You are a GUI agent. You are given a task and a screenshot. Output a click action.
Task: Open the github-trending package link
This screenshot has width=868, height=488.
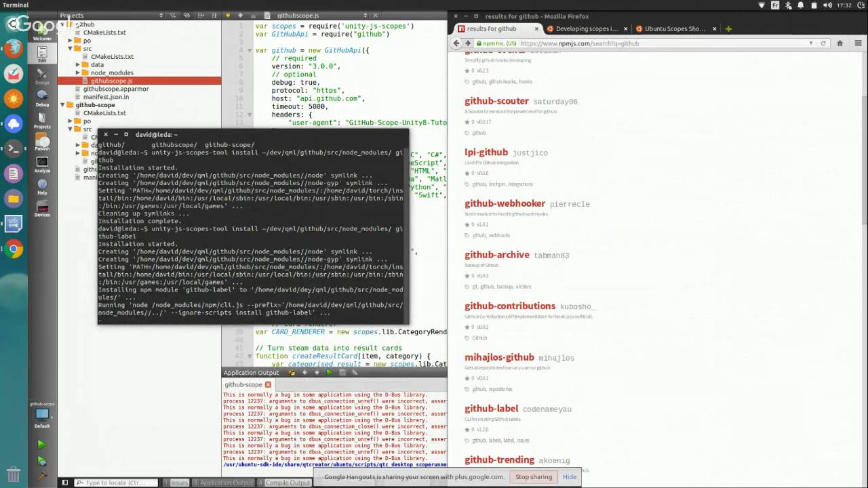coord(500,460)
